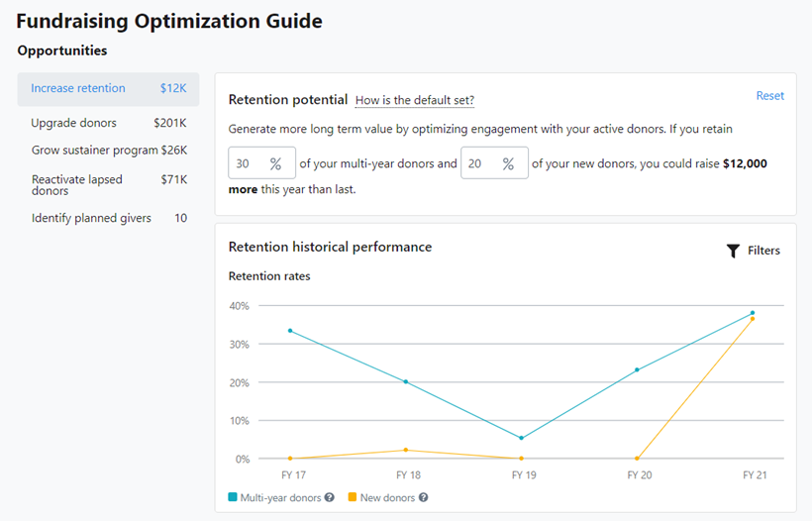812x521 pixels.
Task: Open Grow sustainer program opportunity
Action: point(108,151)
